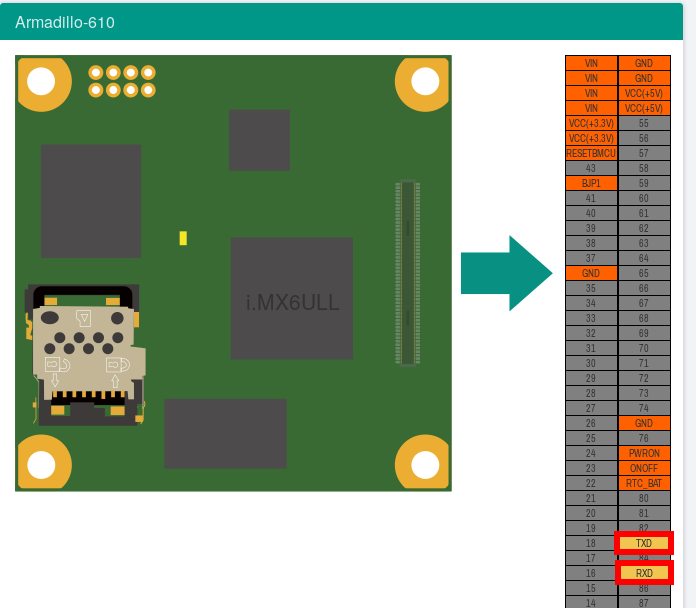Choose the ONOFF pin cell

643,468
